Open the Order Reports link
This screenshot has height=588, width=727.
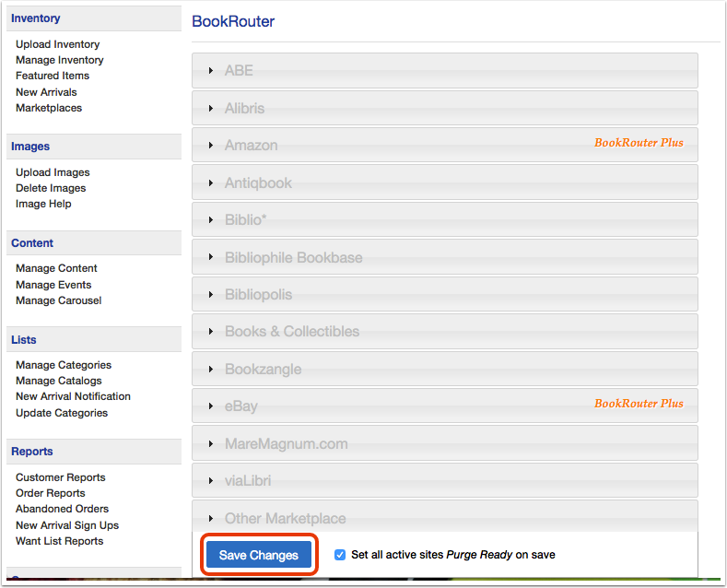pos(50,493)
